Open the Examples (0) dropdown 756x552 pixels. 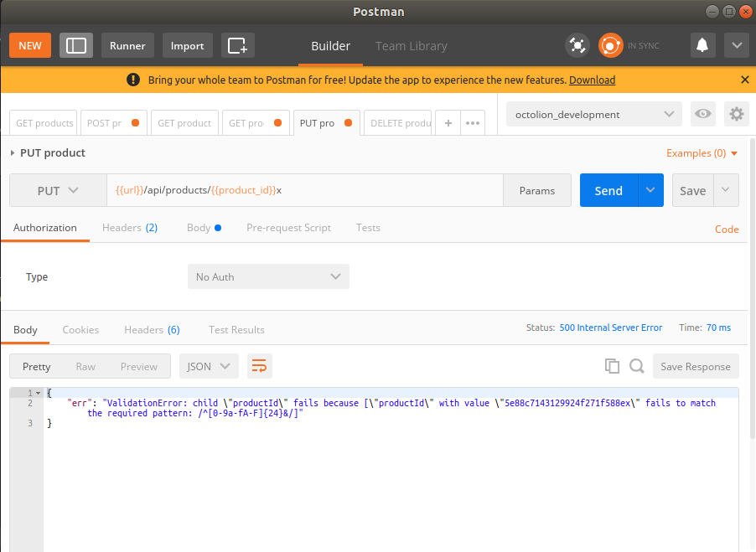[702, 153]
